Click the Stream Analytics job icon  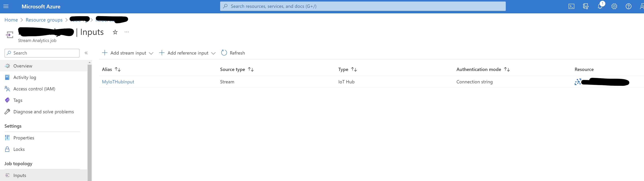click(10, 35)
